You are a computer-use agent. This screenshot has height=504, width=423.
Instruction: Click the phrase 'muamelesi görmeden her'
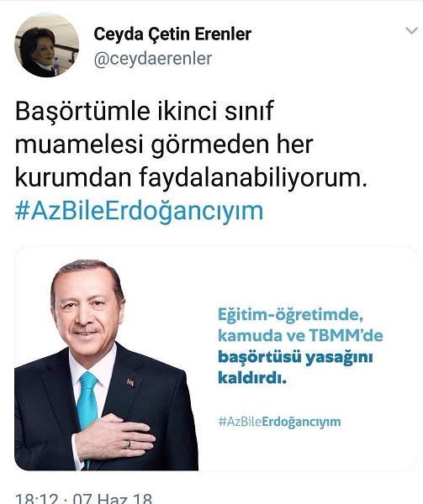[164, 144]
